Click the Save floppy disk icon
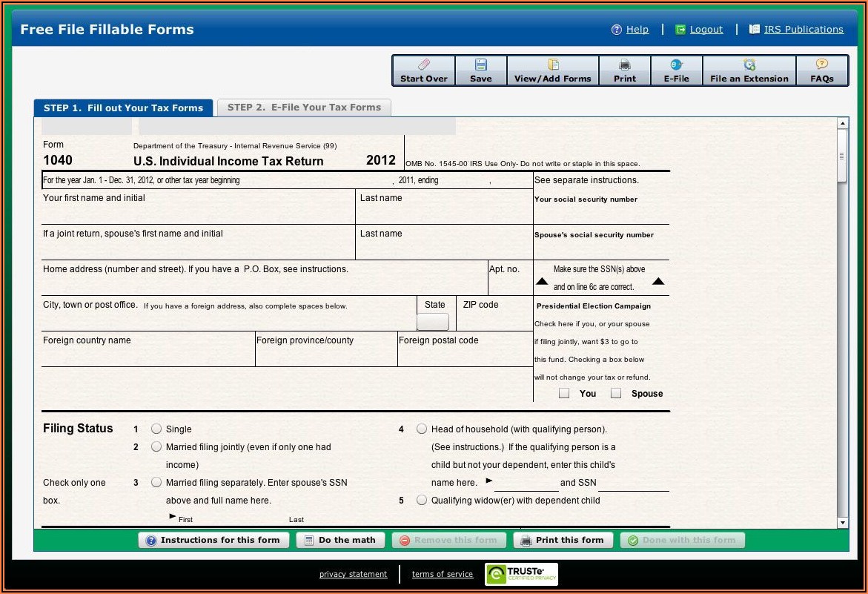This screenshot has width=868, height=594. (x=480, y=65)
